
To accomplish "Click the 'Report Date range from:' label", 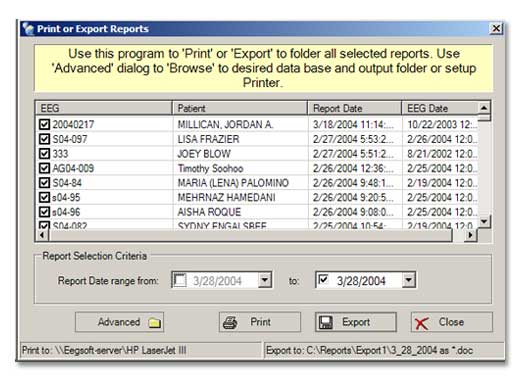I will pyautogui.click(x=108, y=281).
